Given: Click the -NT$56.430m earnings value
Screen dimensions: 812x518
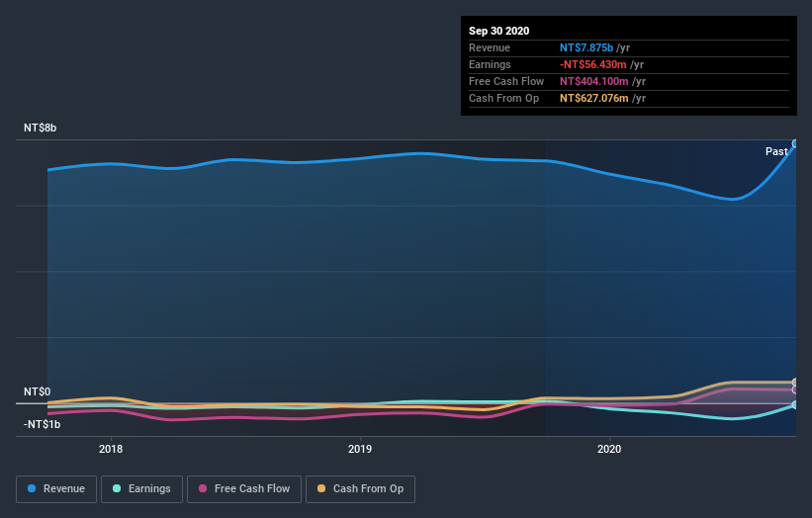Looking at the screenshot, I should pos(593,64).
